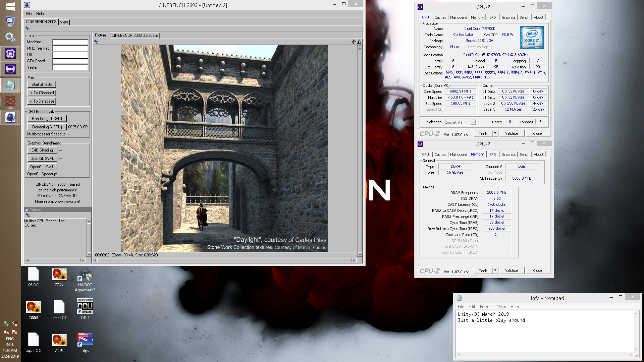The height and width of the screenshot is (362, 644).
Task: Open the ulps desktop shortcut
Action: pos(85,343)
